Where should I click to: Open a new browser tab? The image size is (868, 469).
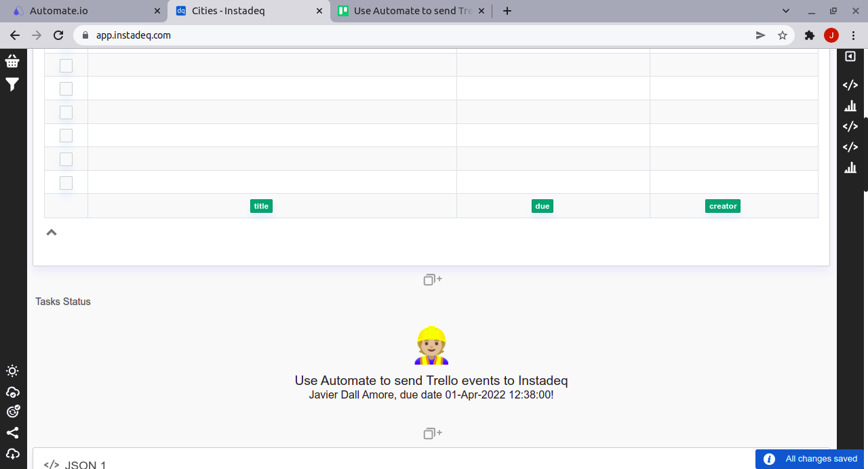click(507, 11)
